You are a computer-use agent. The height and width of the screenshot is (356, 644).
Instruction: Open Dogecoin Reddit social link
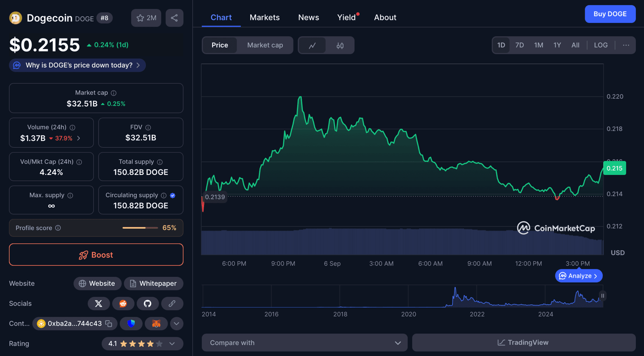point(123,304)
